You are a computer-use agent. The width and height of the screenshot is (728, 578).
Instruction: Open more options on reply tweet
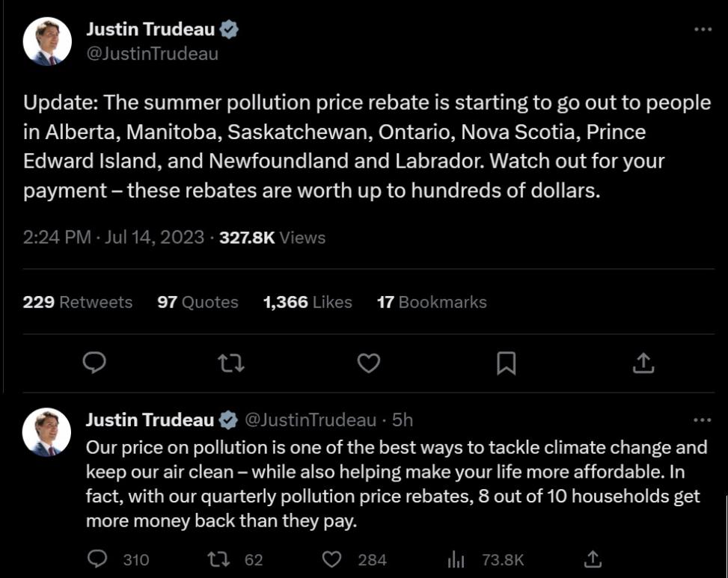[703, 420]
